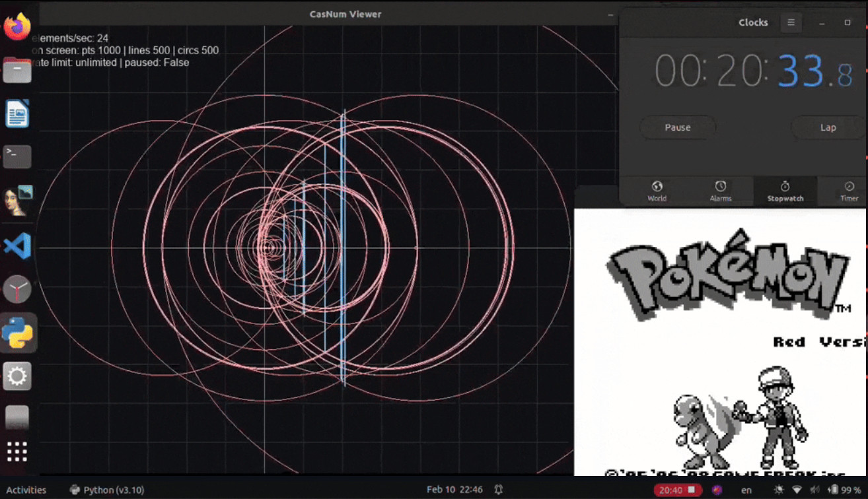Viewport: 868px width, 499px height.
Task: Launch the Terminal from dock
Action: click(17, 156)
